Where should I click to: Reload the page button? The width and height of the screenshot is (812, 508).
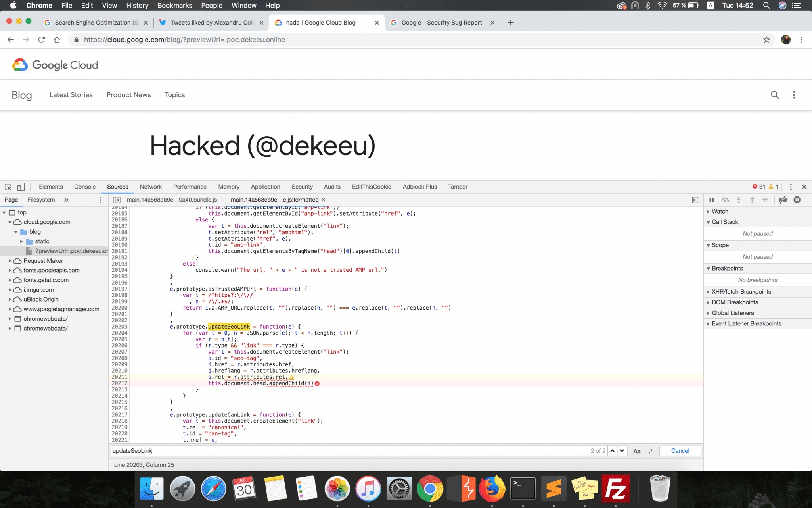pyautogui.click(x=41, y=40)
